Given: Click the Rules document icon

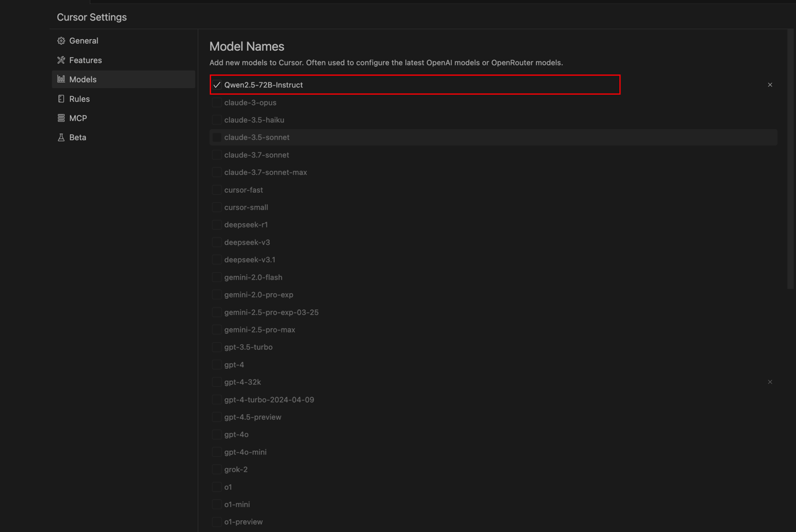Looking at the screenshot, I should tap(61, 99).
